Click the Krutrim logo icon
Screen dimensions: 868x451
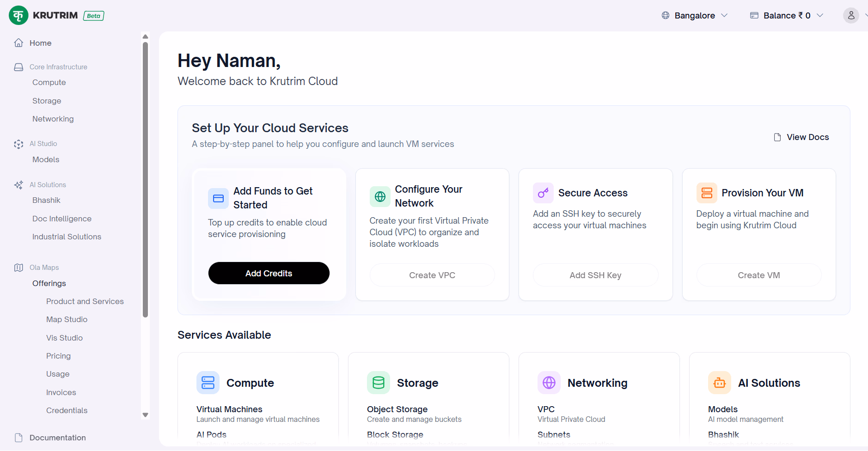click(18, 15)
